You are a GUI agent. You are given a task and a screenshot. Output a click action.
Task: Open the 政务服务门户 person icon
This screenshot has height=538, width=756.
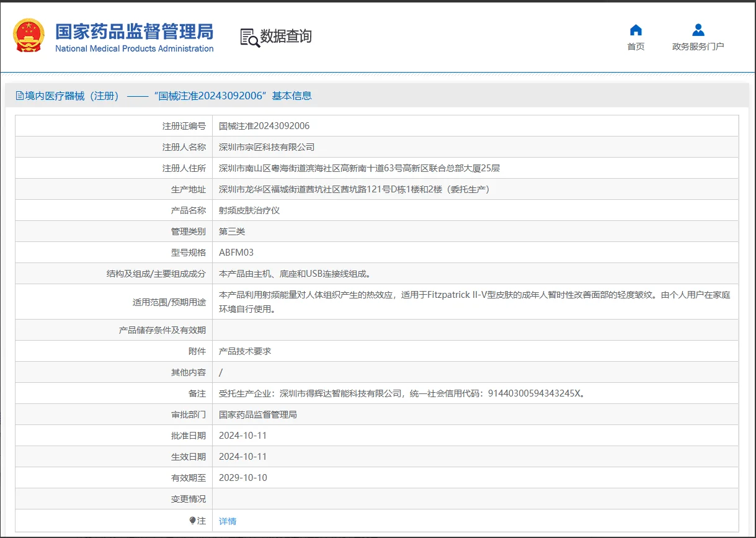point(697,29)
